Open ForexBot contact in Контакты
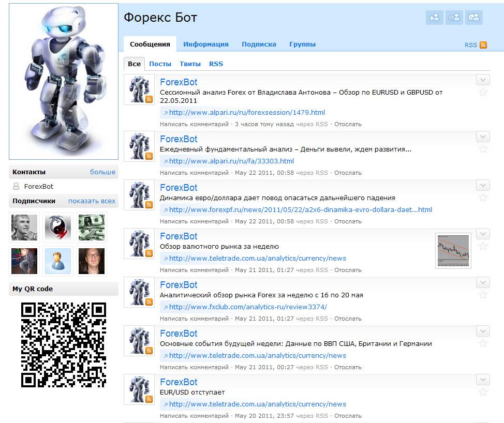Image resolution: width=504 pixels, height=423 pixels. (x=39, y=186)
